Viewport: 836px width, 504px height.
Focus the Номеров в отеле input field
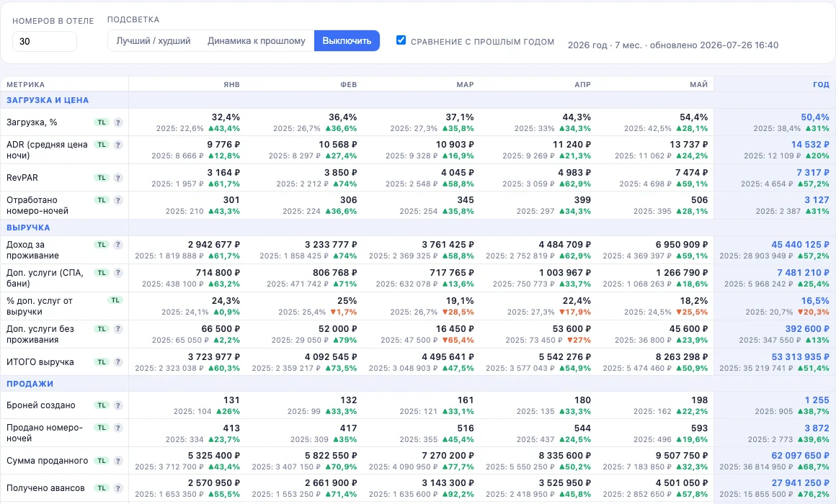tap(45, 42)
